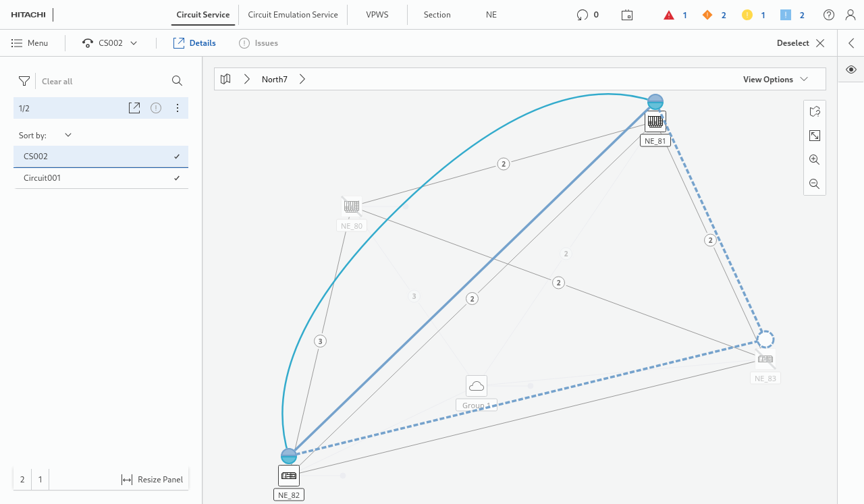
Task: Expand the View Options dropdown
Action: point(775,79)
